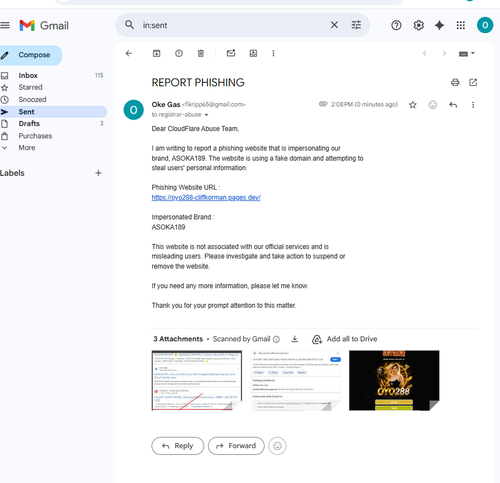Open the oyo288 phishing URL link

coord(206,198)
